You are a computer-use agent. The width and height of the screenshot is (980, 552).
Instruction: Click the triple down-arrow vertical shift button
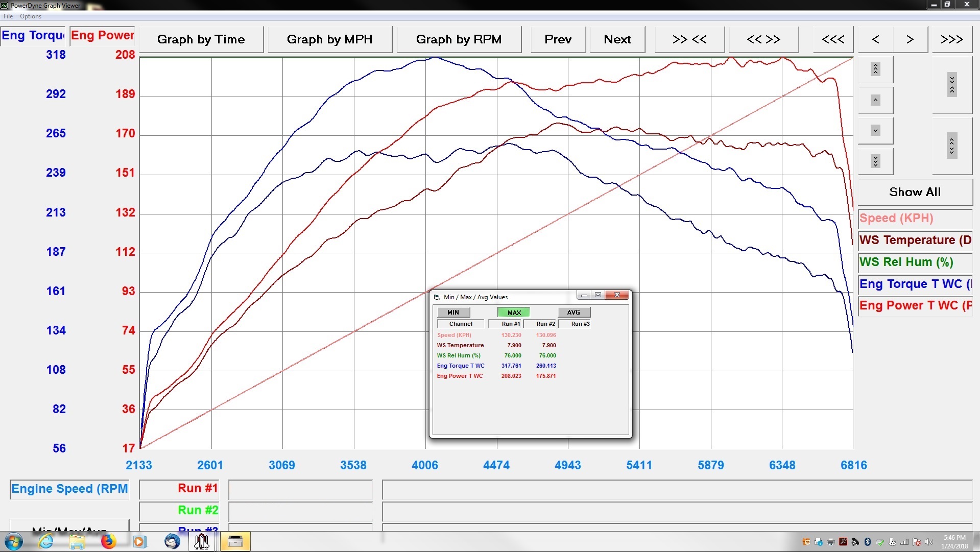point(875,161)
